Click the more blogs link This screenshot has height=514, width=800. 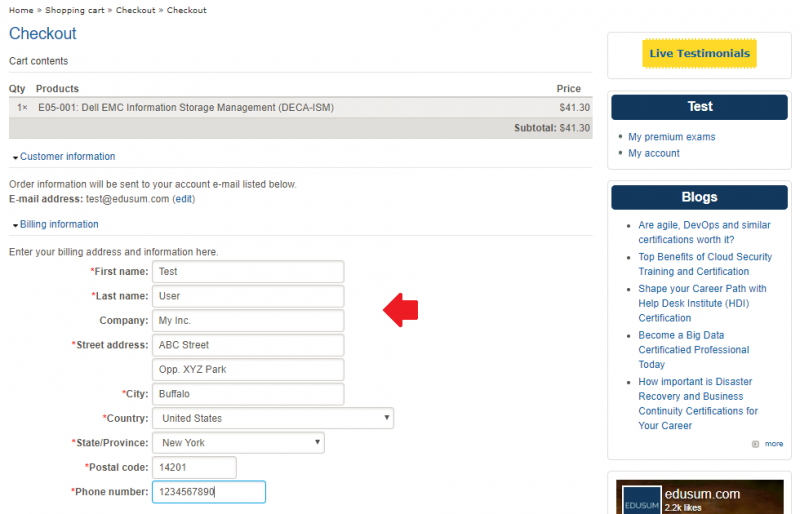point(774,444)
